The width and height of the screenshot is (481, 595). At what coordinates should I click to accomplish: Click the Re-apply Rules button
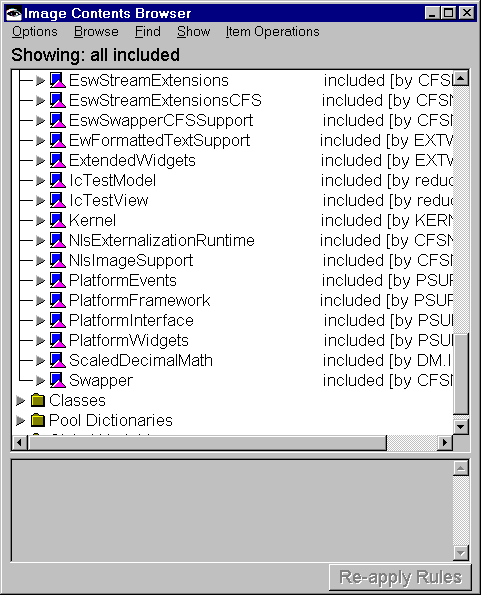click(400, 577)
